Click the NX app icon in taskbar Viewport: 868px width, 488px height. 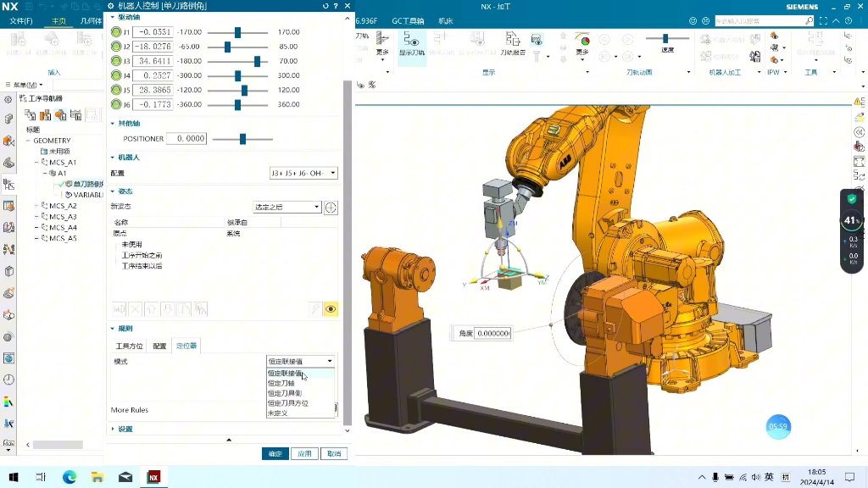[153, 477]
